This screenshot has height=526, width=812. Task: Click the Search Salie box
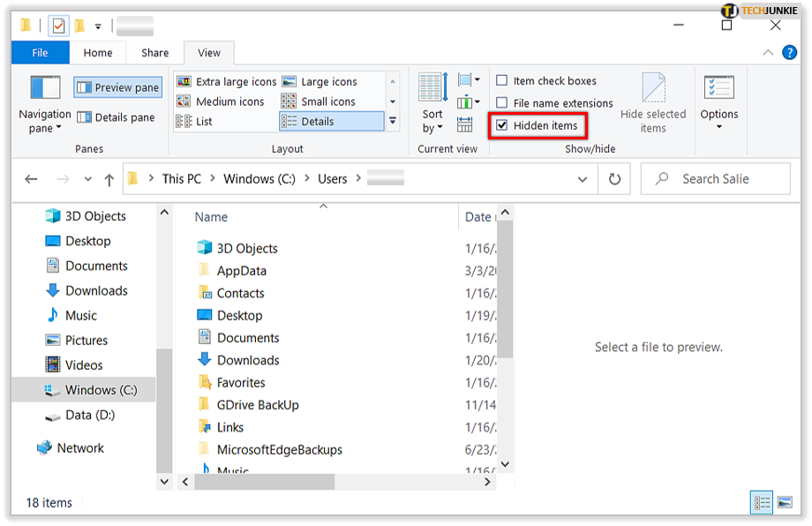coord(715,179)
